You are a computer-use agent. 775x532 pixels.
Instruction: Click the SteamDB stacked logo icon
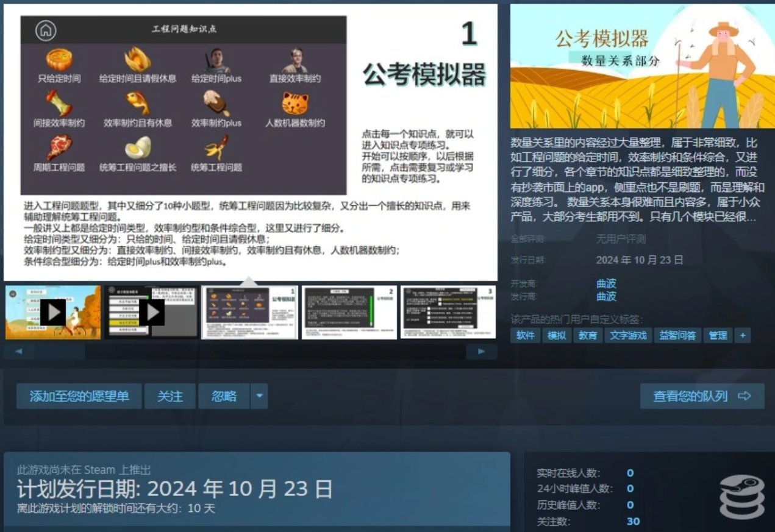741,497
